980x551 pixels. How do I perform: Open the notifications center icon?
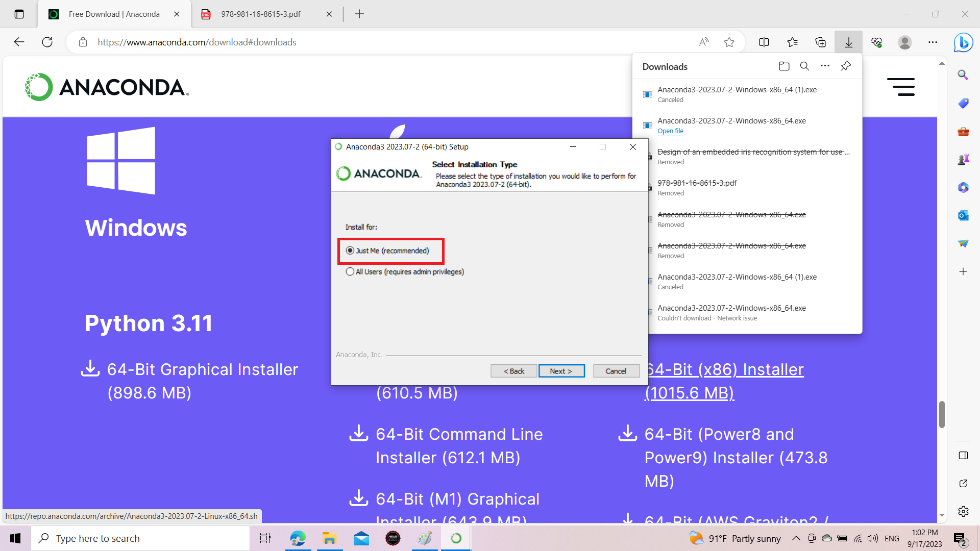tap(959, 539)
